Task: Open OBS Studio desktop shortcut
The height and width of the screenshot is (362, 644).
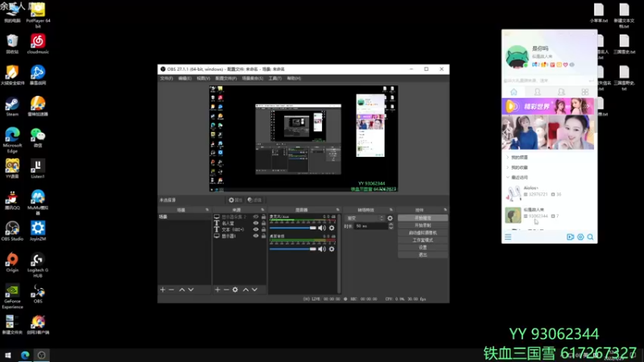Action: click(12, 231)
